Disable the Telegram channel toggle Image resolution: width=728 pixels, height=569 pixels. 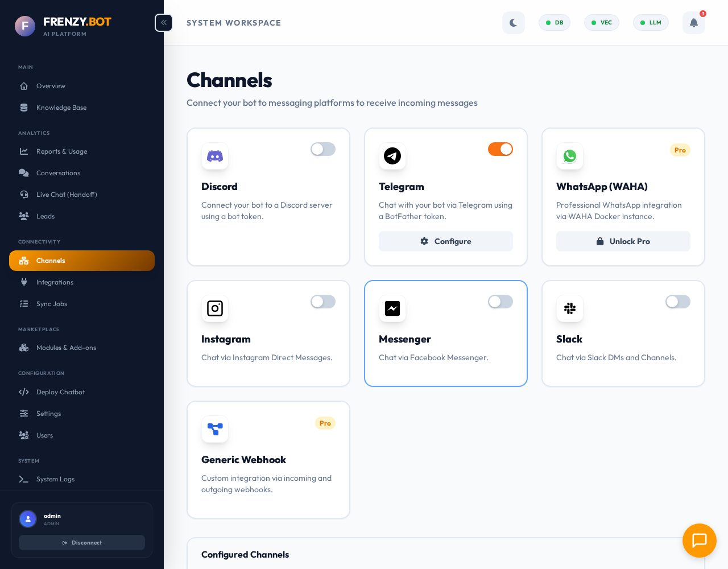500,149
